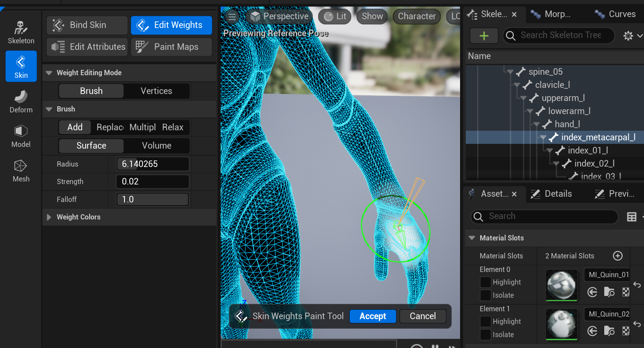The height and width of the screenshot is (348, 644).
Task: Open the Edit Attributes tool
Action: coord(87,47)
